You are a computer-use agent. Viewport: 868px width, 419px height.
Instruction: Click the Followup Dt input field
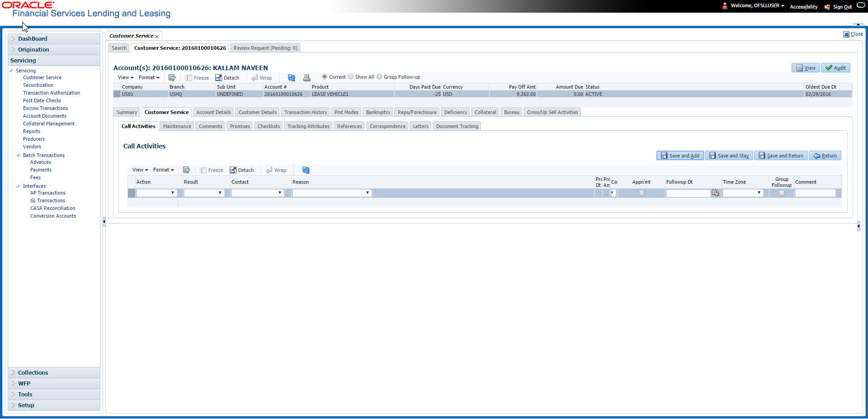pos(688,193)
